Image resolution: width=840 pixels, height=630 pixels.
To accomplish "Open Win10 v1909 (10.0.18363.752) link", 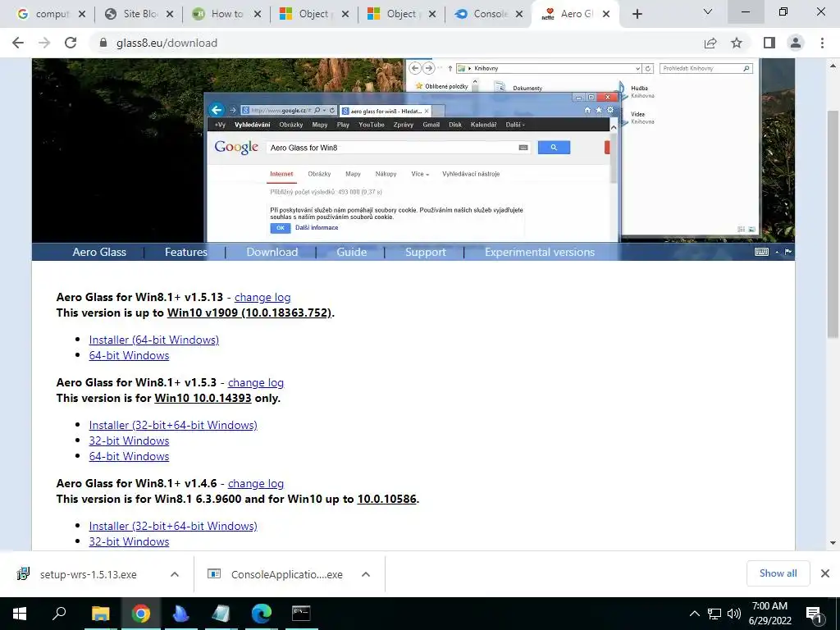I will click(249, 313).
